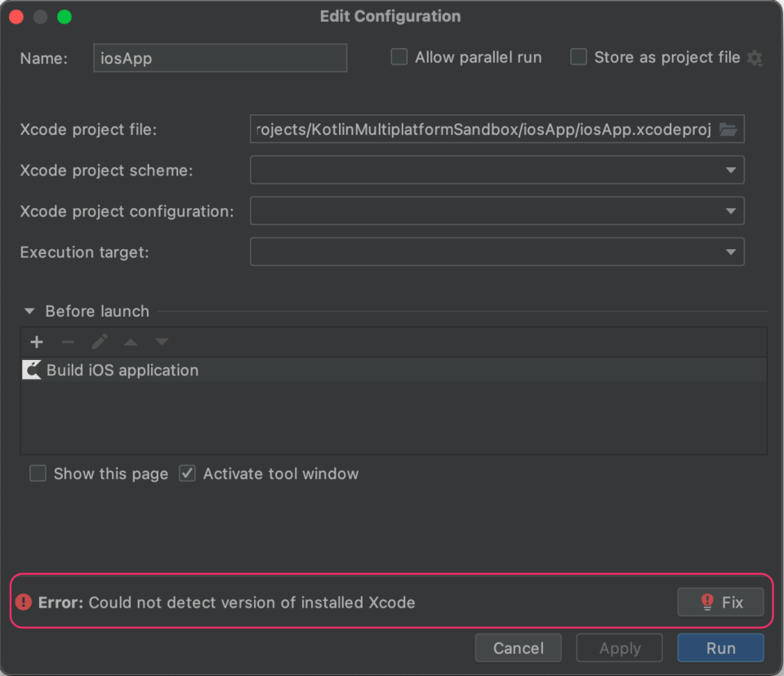
Task: Uncheck Activate tool window
Action: [x=188, y=473]
